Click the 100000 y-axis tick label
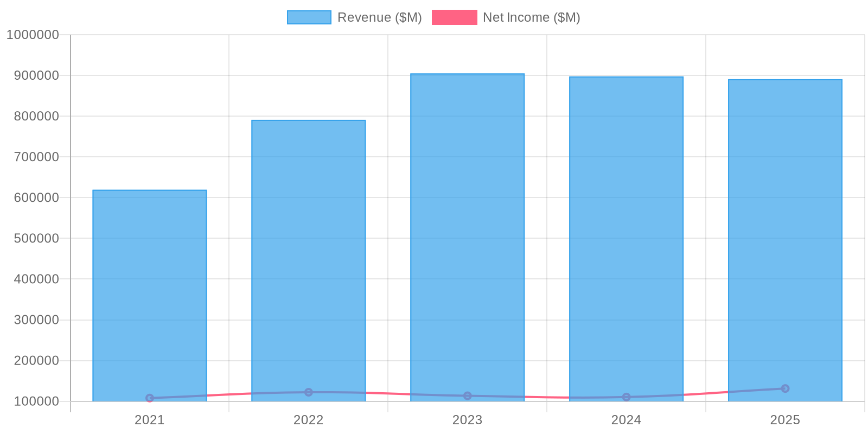The height and width of the screenshot is (434, 868). [x=36, y=401]
